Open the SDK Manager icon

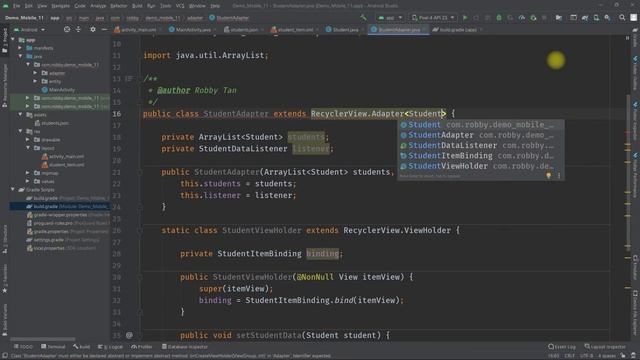[607, 18]
